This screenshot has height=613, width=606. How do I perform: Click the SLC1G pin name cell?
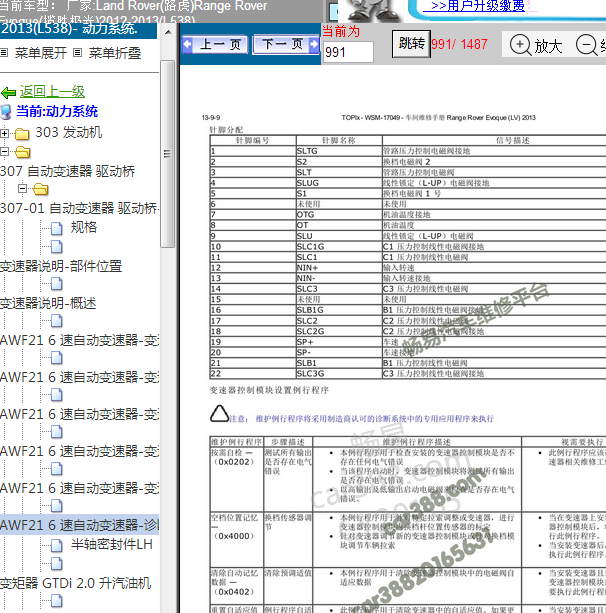tap(339, 246)
